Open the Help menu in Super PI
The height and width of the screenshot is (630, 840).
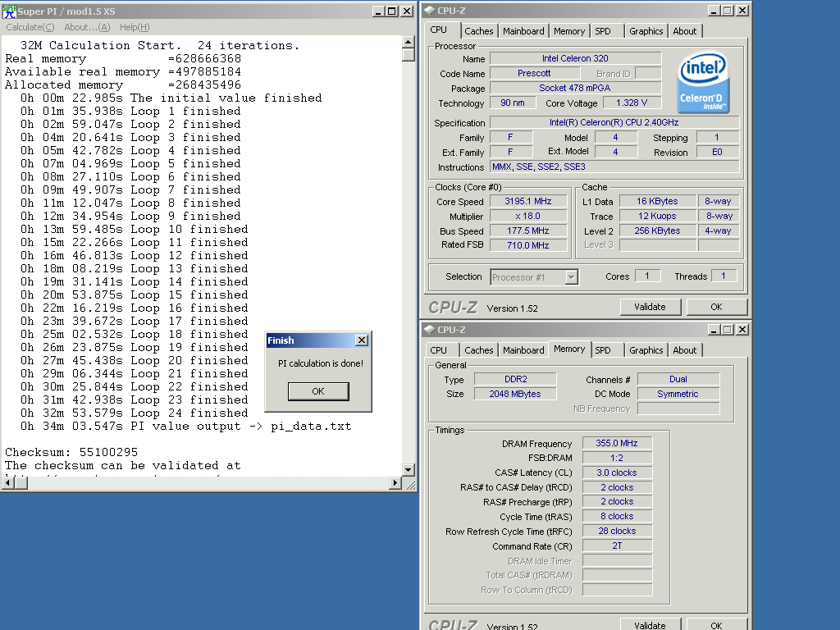[135, 27]
